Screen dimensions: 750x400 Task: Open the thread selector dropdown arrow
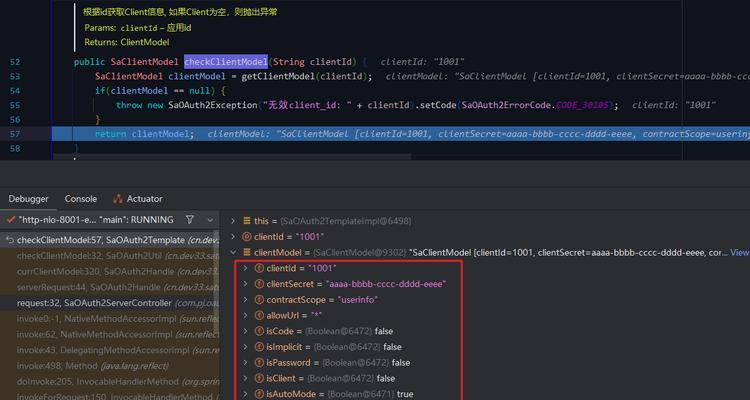210,220
